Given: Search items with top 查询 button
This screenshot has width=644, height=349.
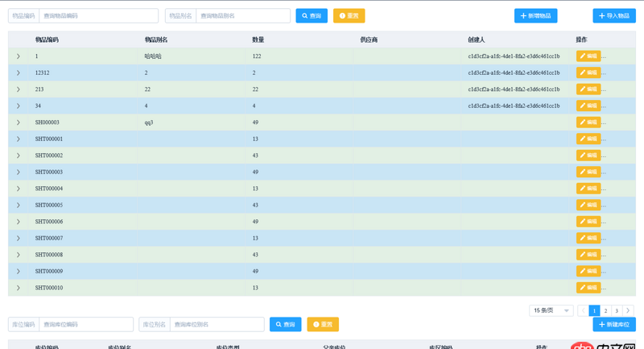Looking at the screenshot, I should pyautogui.click(x=312, y=15).
